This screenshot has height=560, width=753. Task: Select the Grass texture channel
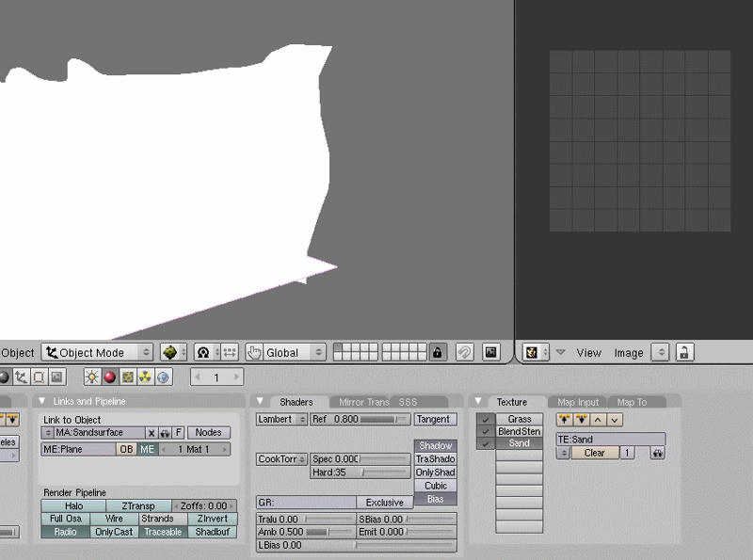(520, 419)
